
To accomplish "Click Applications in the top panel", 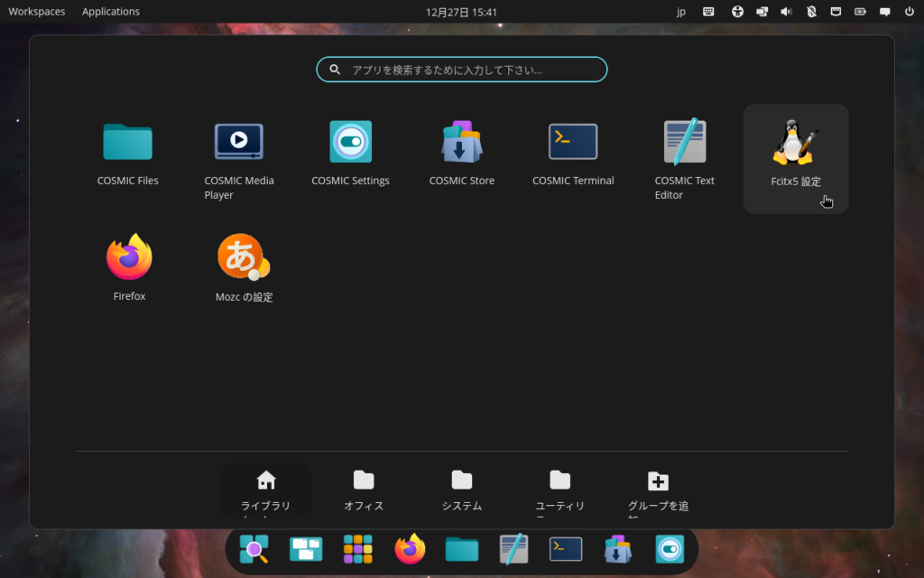I will tap(111, 12).
